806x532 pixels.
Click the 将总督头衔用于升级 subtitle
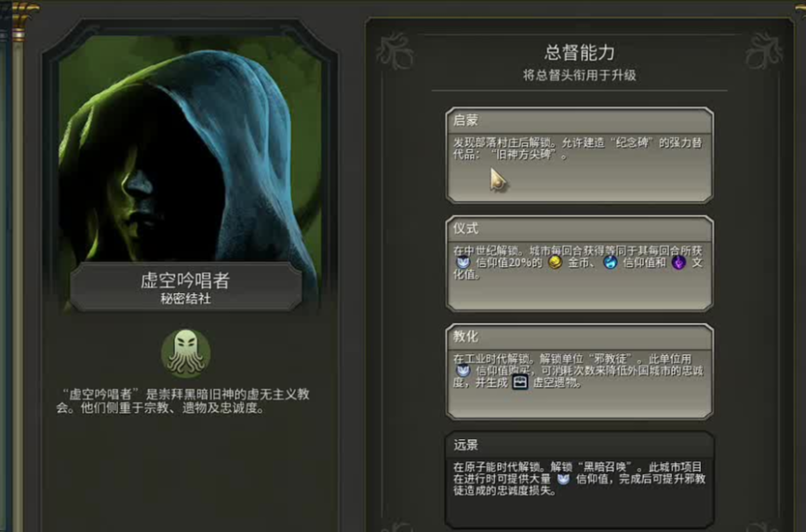(579, 75)
